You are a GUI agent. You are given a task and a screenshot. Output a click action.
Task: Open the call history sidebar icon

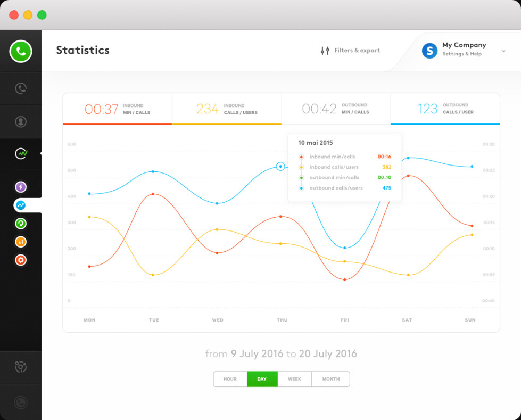coord(21,88)
